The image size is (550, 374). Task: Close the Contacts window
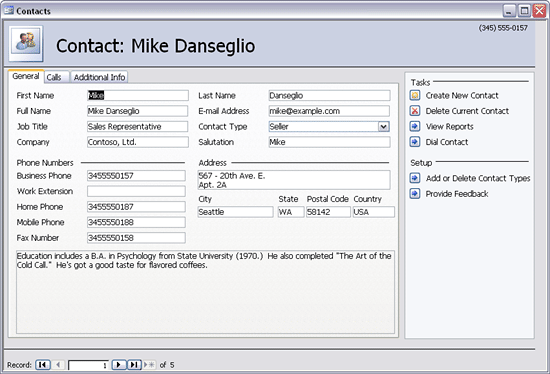pyautogui.click(x=539, y=11)
